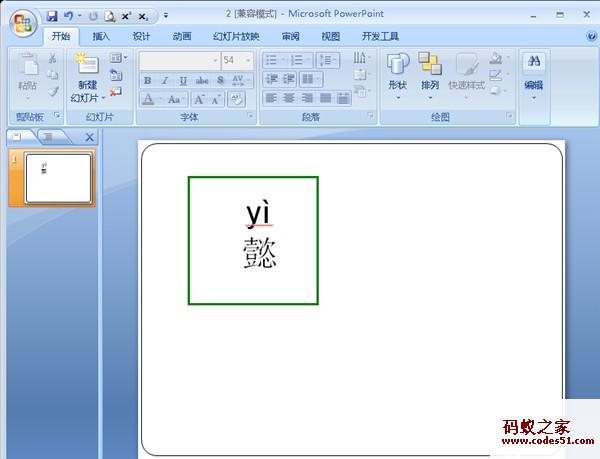Close the slide thumbnail pane

[x=89, y=137]
